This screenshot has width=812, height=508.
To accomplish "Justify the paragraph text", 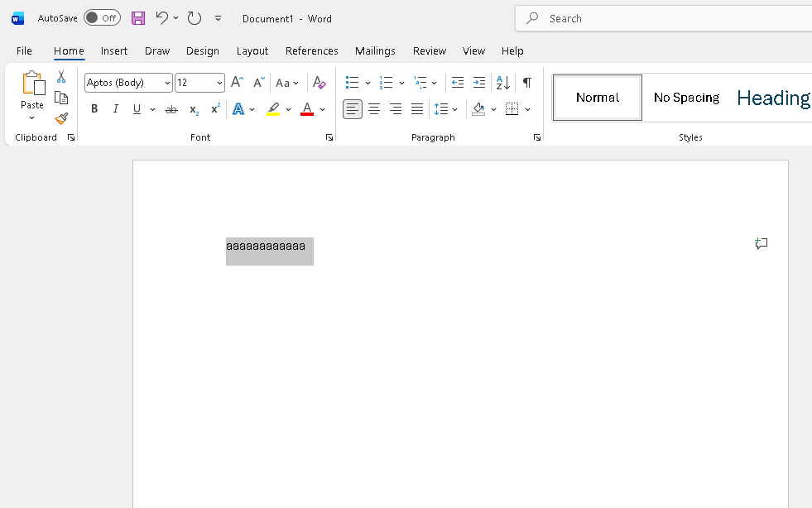I will coord(417,109).
